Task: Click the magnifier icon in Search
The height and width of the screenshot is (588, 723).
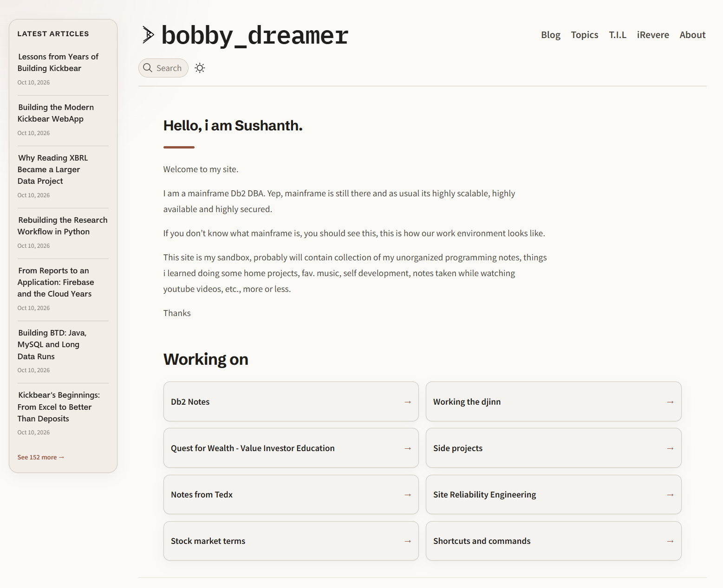Action: (148, 68)
